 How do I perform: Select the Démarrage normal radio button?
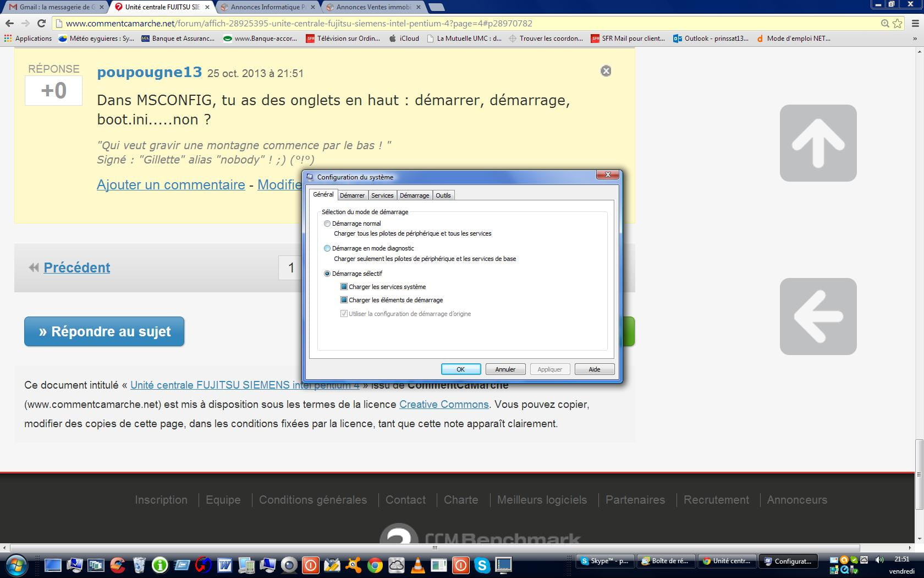click(327, 223)
